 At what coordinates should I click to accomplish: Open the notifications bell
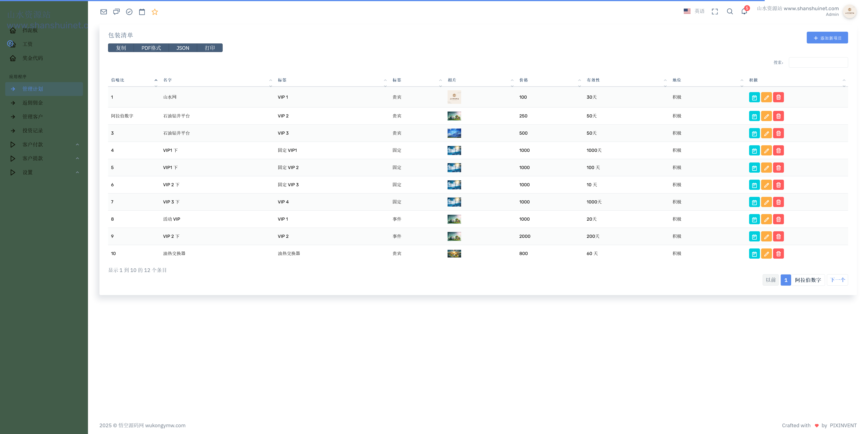coord(744,12)
